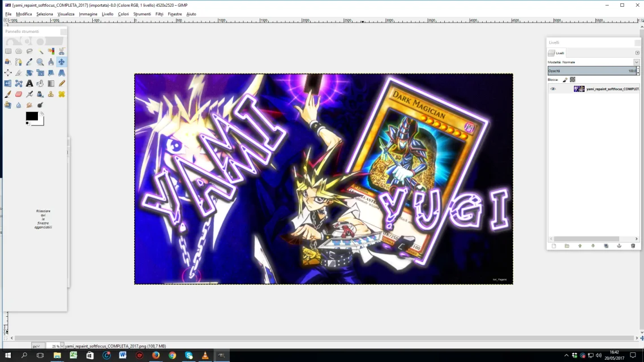Select the yami_repaint_softfocus layer thumbnail
644x362 pixels.
coord(579,89)
